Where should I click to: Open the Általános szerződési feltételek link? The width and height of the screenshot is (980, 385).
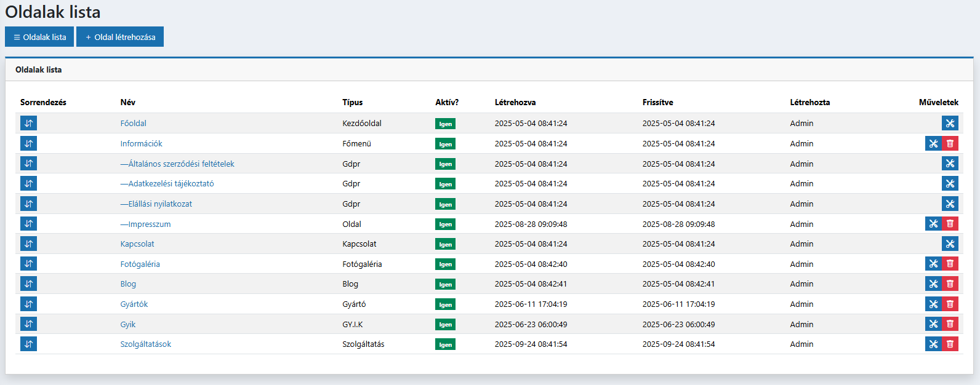tap(177, 164)
